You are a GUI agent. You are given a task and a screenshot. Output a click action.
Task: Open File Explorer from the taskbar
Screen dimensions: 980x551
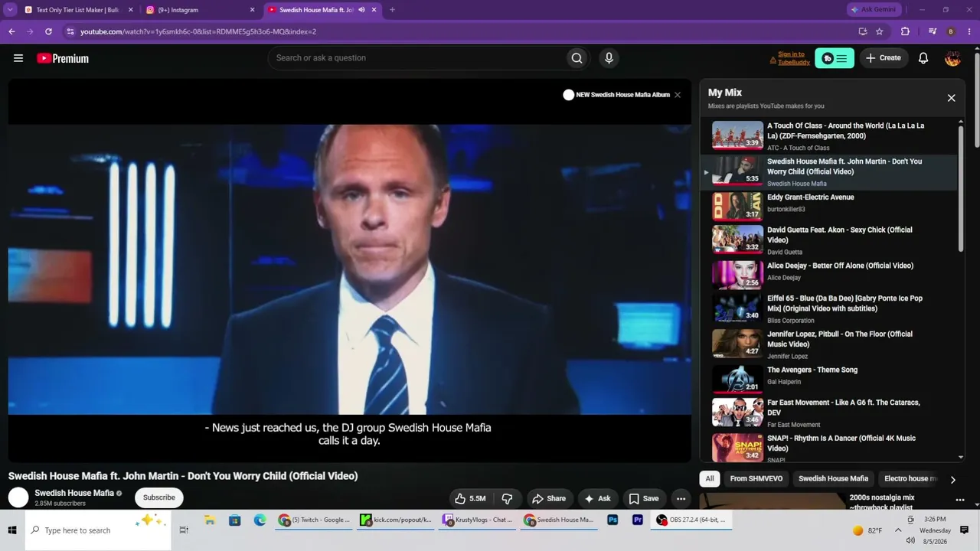[210, 520]
